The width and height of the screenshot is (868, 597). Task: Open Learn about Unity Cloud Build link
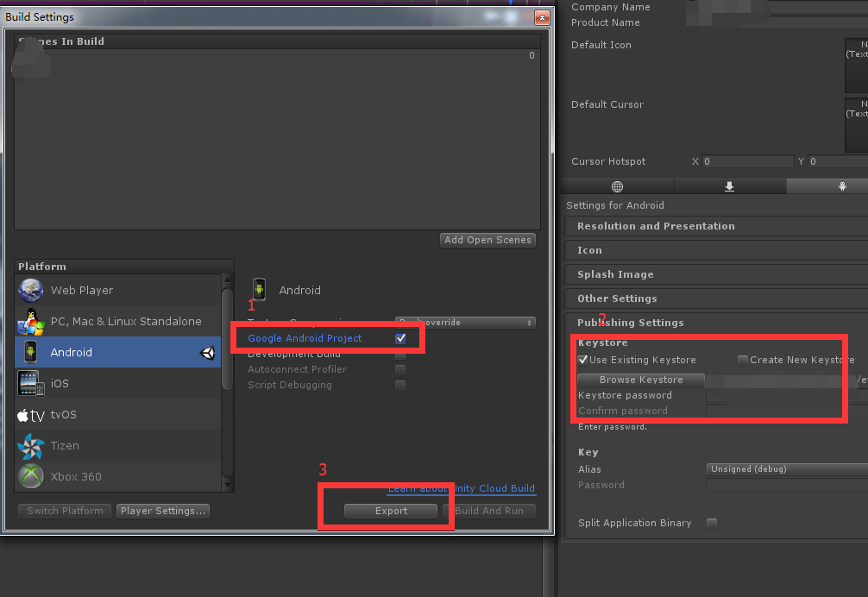pyautogui.click(x=461, y=488)
